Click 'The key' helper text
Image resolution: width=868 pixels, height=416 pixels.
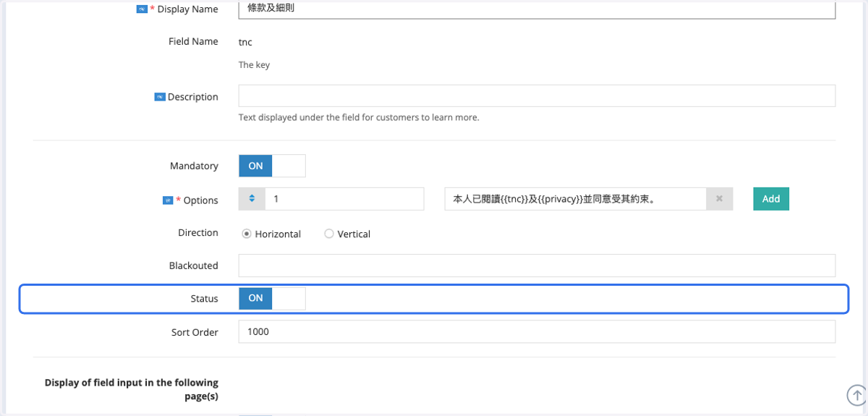pos(254,65)
